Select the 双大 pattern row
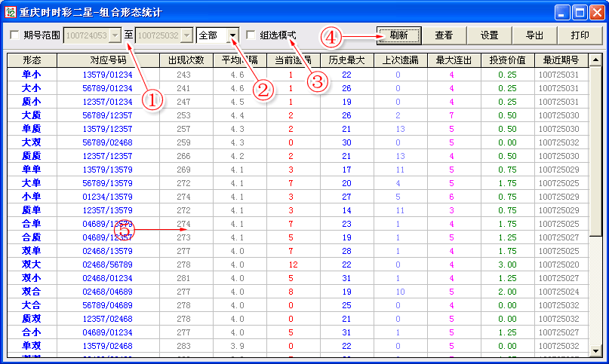Screen dimensions: 609x364 32,265
